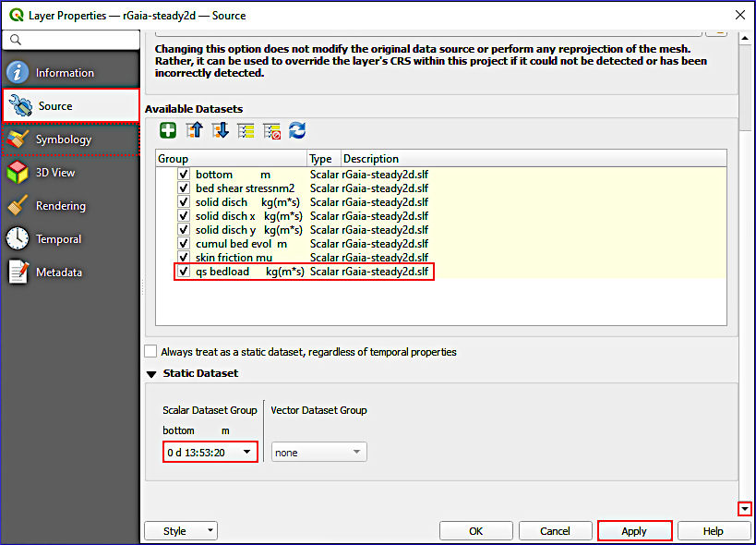The image size is (756, 545).
Task: Uncheck the qs bedload dataset
Action: pyautogui.click(x=182, y=272)
